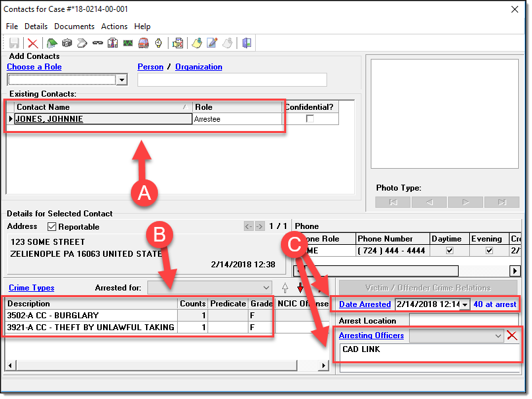Open the Actions menu
532x399 pixels.
[114, 26]
